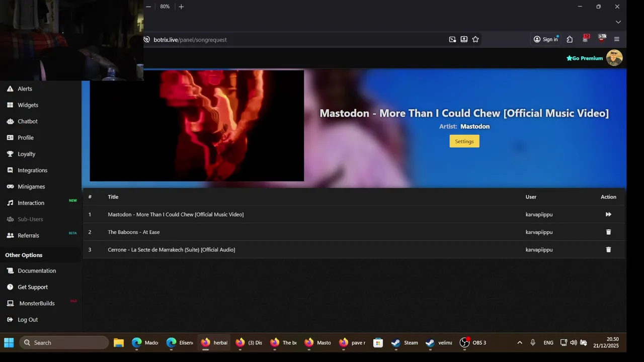The image size is (644, 362).
Task: Click the microphone tray icon
Action: [x=533, y=342]
